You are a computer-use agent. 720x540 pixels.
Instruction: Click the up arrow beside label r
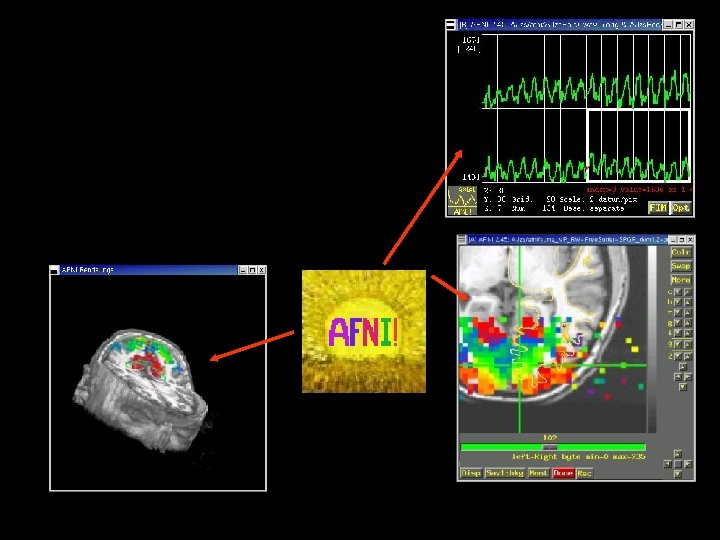[687, 312]
